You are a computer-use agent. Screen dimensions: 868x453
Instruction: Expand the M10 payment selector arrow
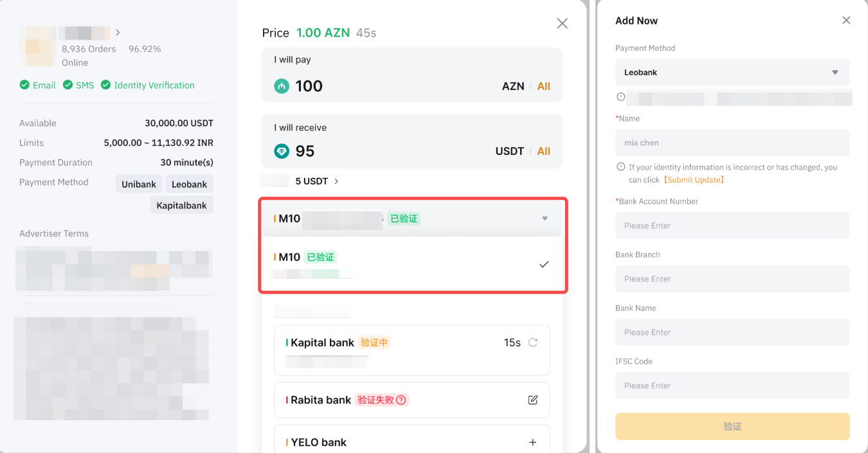(x=545, y=218)
